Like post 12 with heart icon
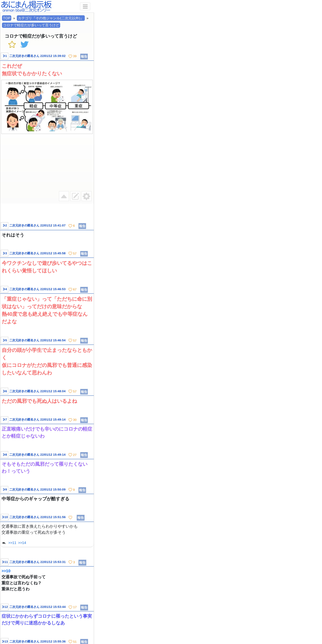This screenshot has height=644, width=322. 70,607
